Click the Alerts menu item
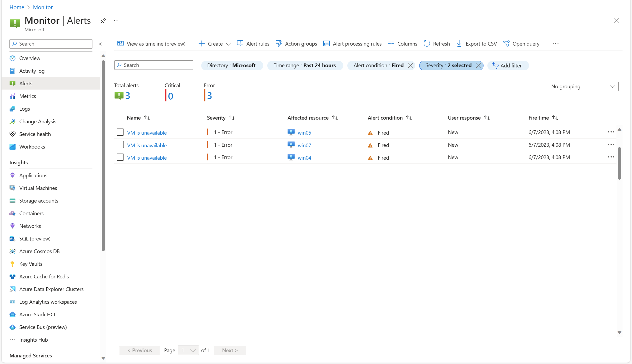 tap(26, 83)
